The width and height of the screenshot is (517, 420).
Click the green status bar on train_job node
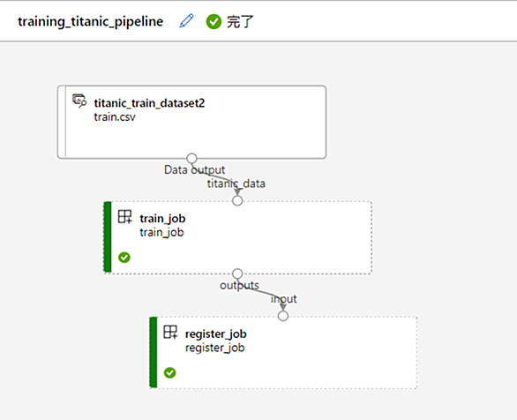pos(108,237)
